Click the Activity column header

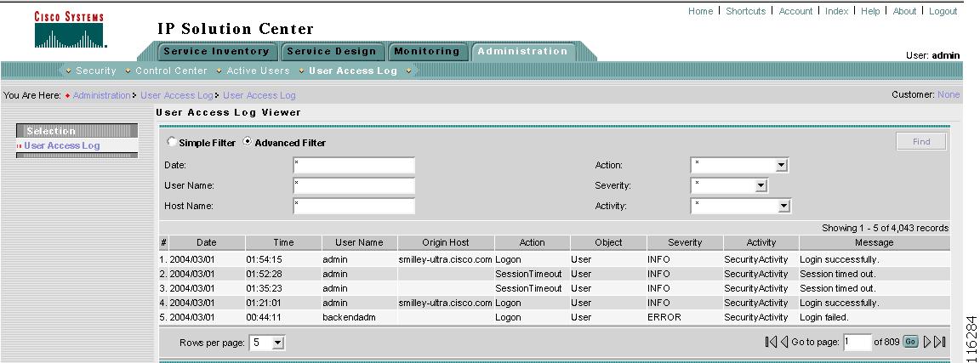[x=761, y=242]
